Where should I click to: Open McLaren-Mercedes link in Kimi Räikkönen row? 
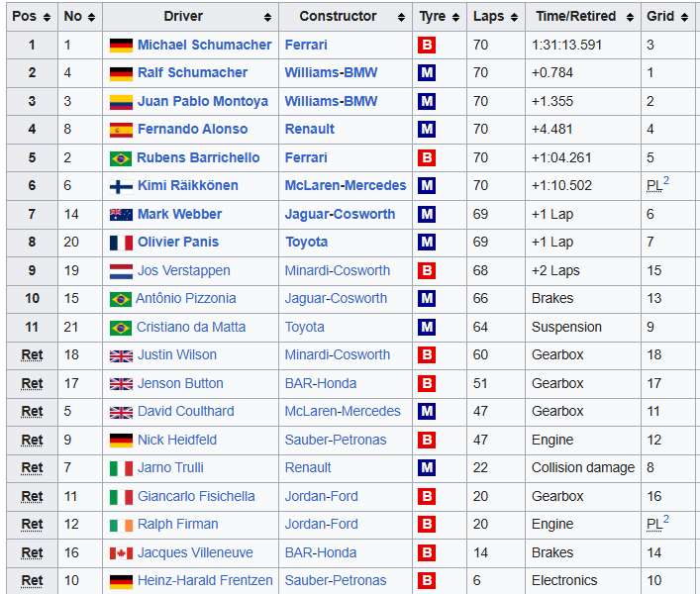pyautogui.click(x=346, y=185)
